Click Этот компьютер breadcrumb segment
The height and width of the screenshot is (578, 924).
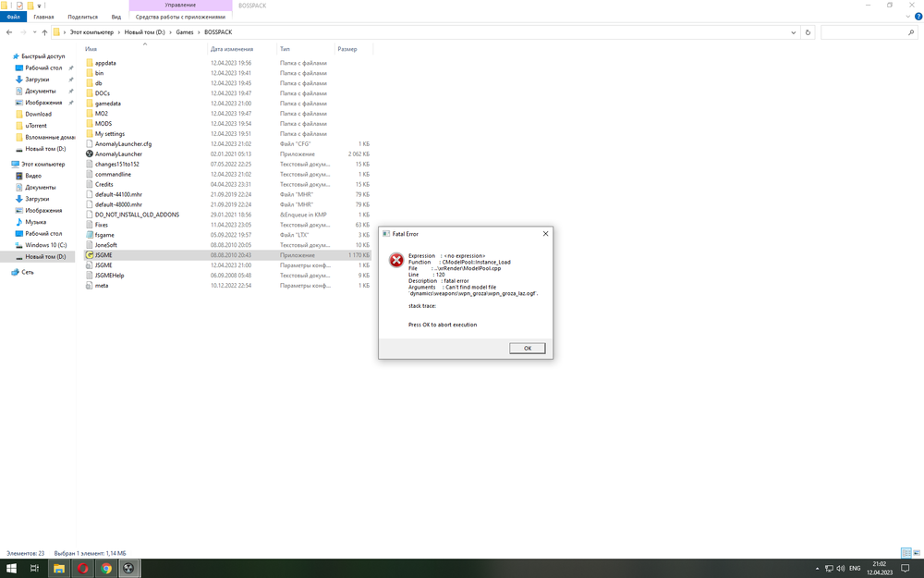(91, 32)
